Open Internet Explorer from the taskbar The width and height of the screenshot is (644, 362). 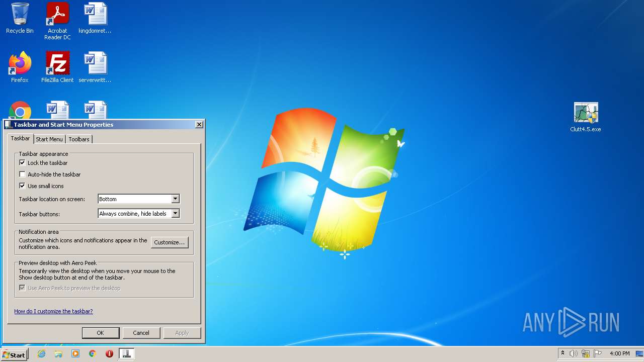click(41, 354)
